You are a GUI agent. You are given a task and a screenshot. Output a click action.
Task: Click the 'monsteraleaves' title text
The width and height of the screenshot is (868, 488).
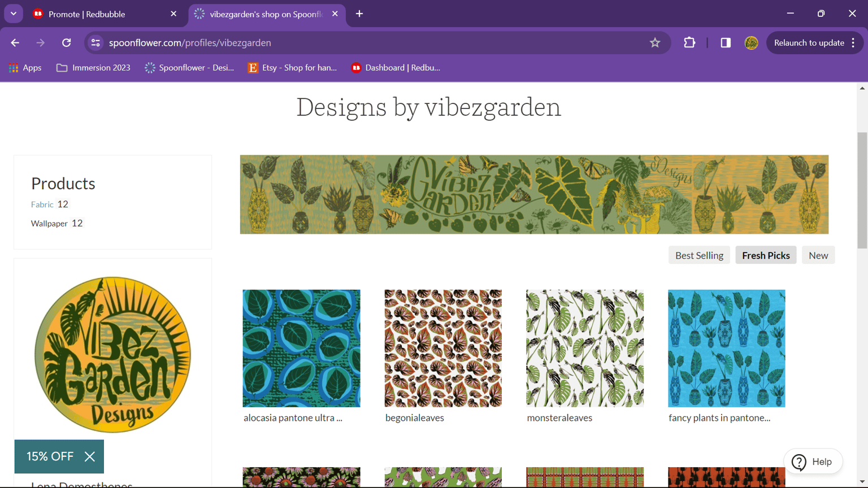559,418
